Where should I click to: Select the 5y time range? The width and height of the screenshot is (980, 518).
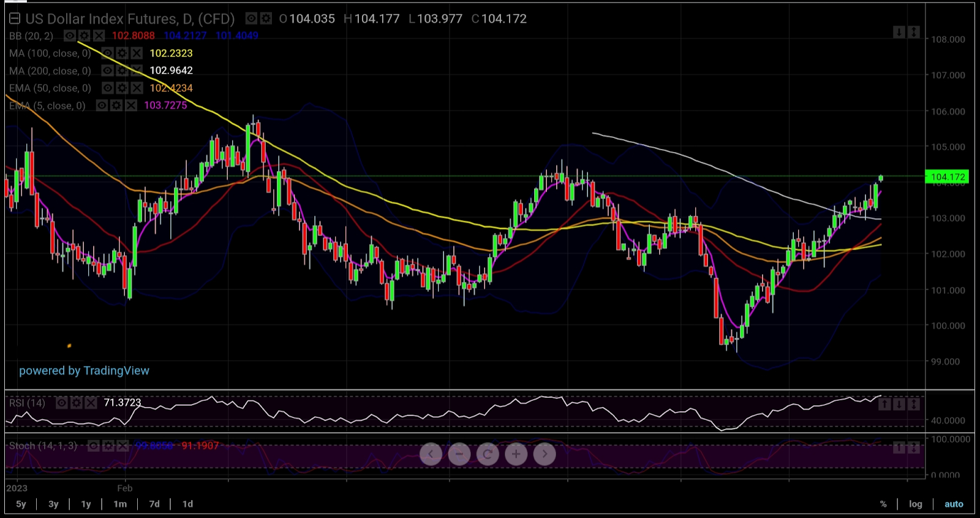coord(21,504)
